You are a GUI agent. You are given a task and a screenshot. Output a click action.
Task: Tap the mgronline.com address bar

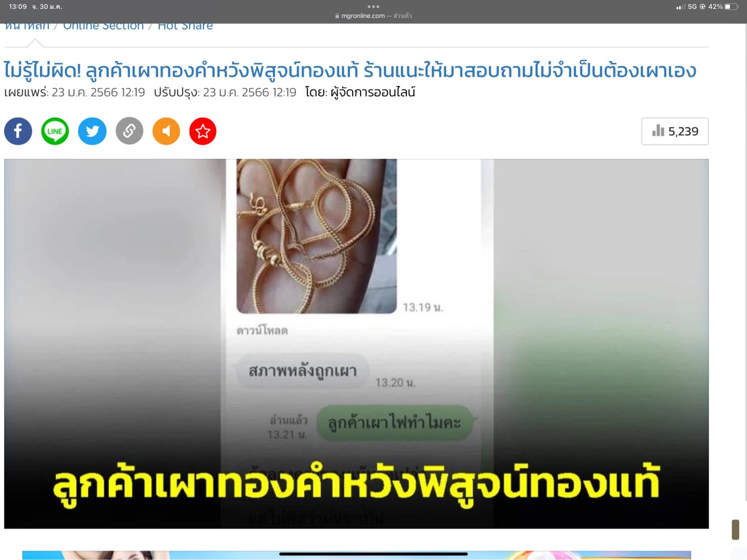pos(373,16)
